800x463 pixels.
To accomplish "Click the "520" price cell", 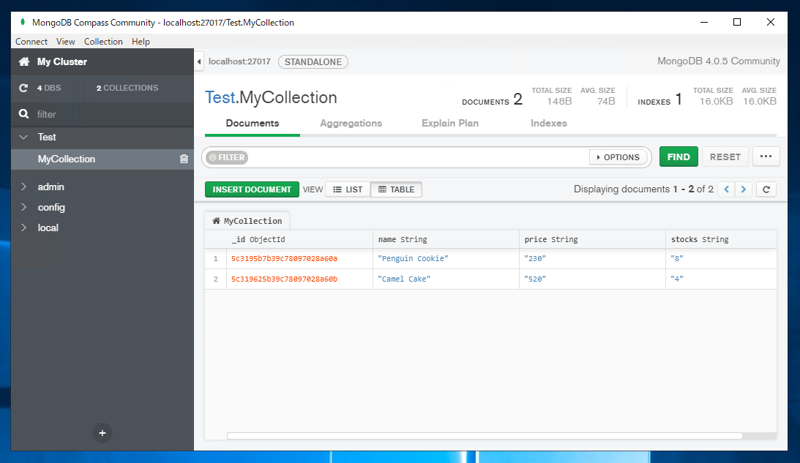I will point(592,279).
